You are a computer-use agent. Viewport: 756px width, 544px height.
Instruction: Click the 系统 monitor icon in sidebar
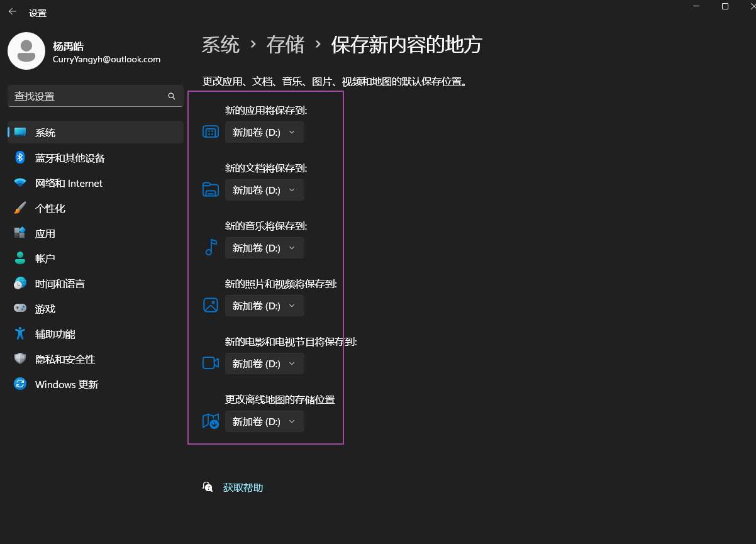20,132
